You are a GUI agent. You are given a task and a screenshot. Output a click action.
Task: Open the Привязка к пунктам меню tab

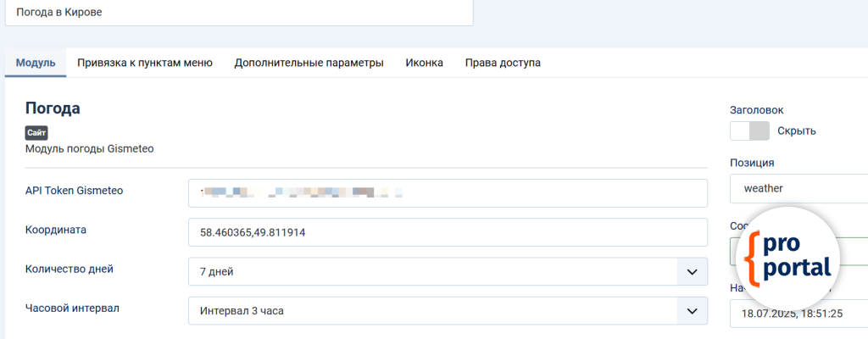[144, 63]
